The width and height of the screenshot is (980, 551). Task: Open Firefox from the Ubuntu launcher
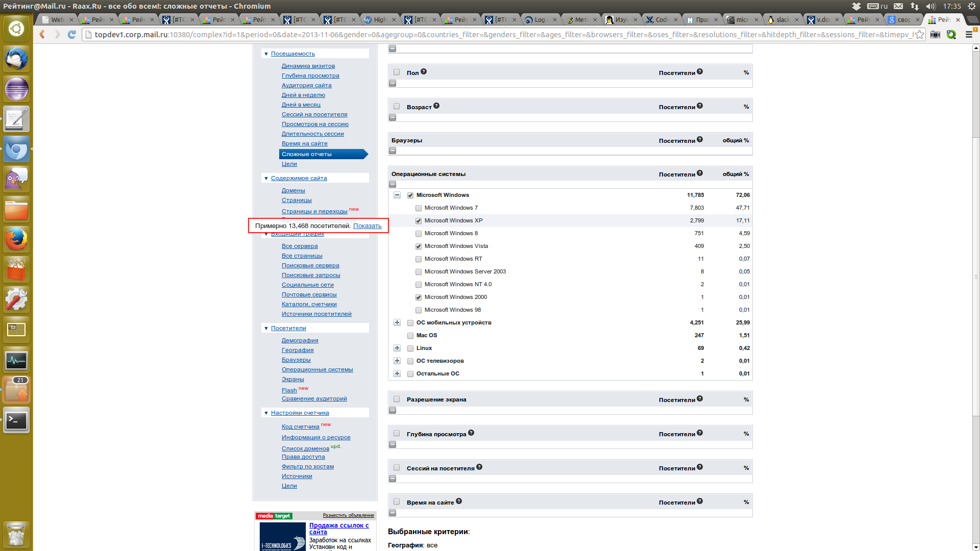pos(16,240)
